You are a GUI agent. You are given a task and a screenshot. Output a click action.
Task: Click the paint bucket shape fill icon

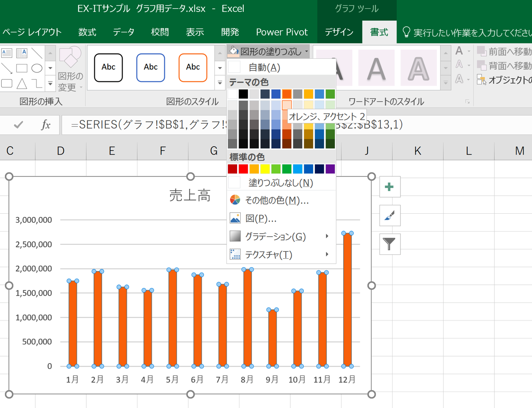pyautogui.click(x=234, y=52)
